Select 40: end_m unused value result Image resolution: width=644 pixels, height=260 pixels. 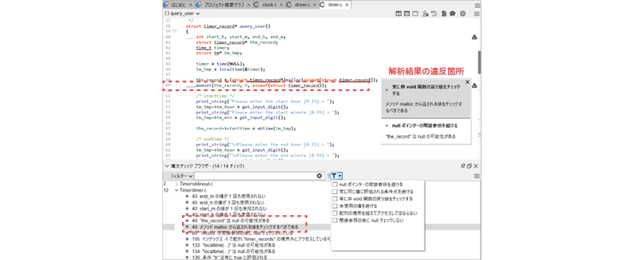point(228,197)
